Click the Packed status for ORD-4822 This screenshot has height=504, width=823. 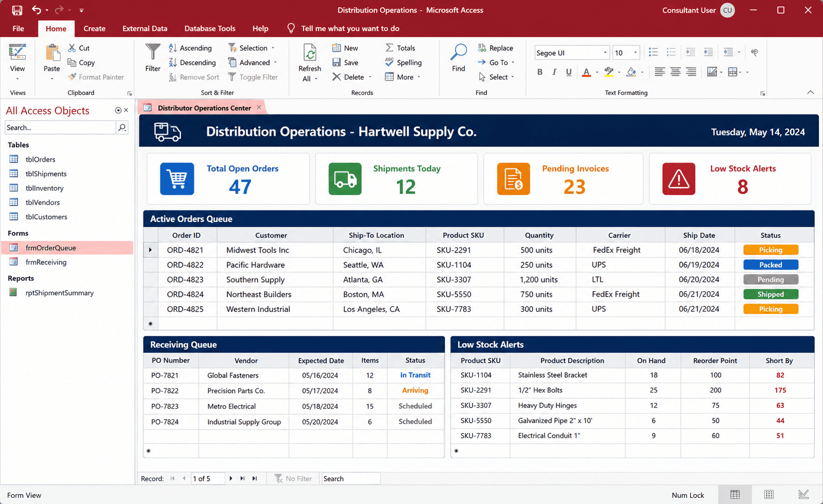(771, 265)
